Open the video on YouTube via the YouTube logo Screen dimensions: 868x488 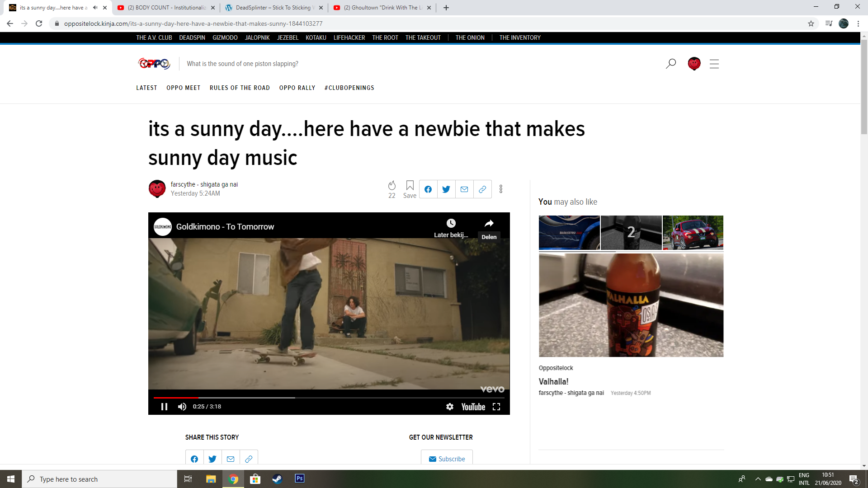coord(473,407)
